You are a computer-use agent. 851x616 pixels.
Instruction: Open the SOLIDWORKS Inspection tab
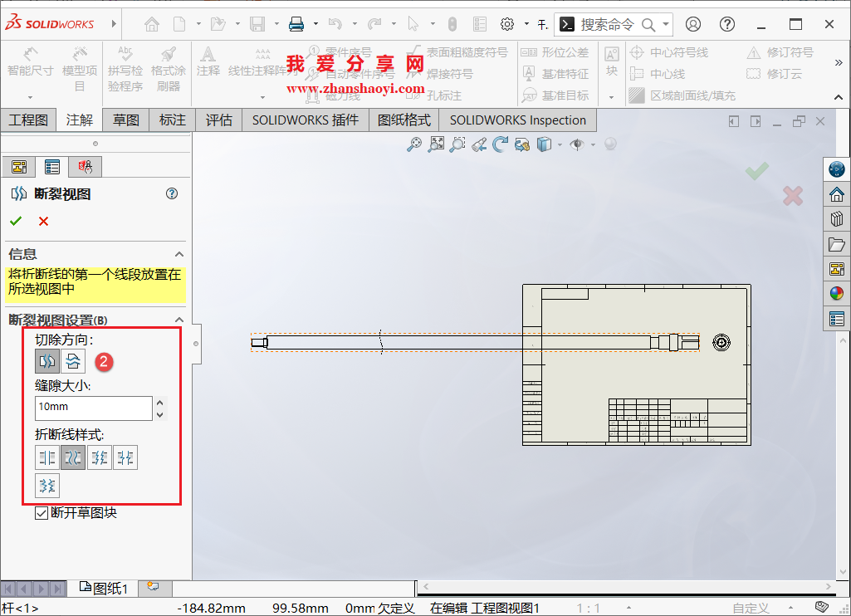[516, 120]
